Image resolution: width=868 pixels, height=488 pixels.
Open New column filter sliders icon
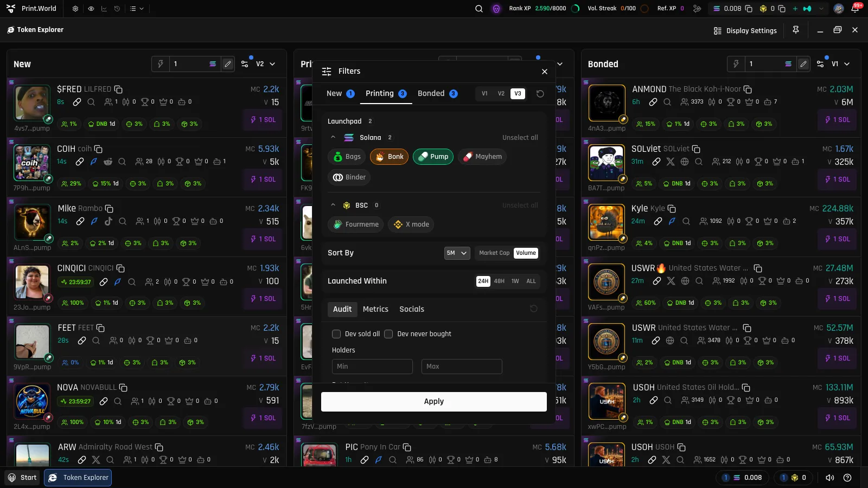pos(245,64)
